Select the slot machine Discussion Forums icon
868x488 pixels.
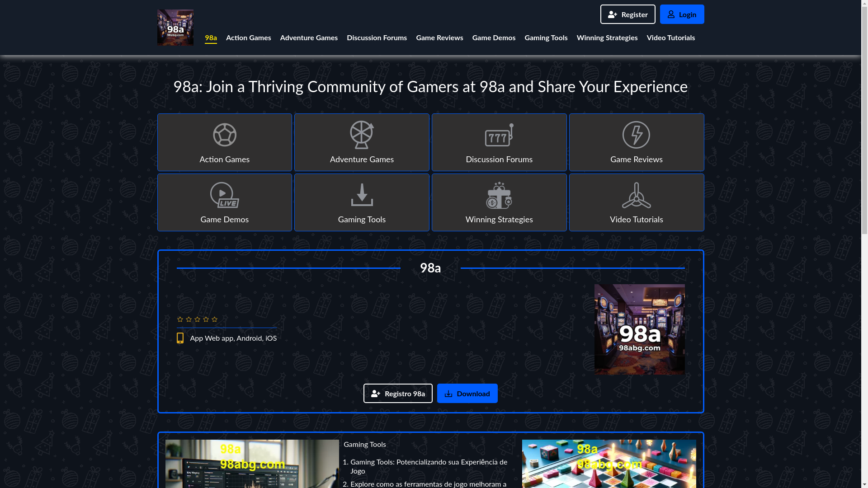[x=499, y=135]
